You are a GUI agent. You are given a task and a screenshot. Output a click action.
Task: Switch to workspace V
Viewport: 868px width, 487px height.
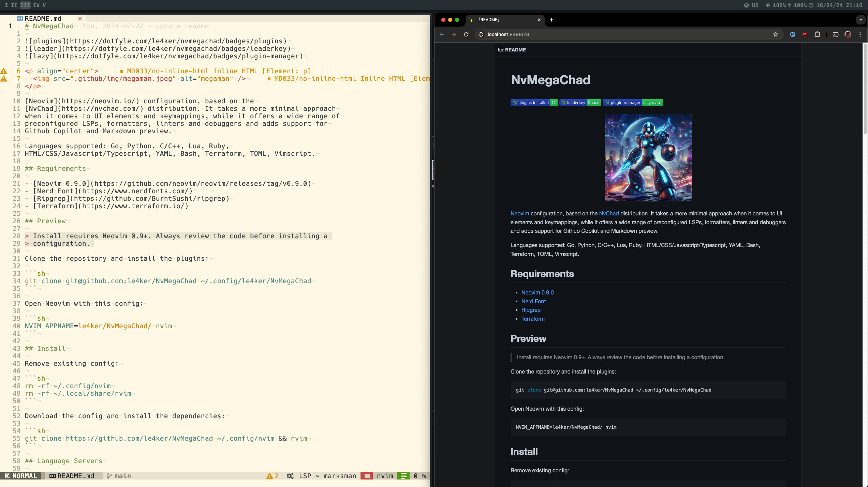coord(44,5)
